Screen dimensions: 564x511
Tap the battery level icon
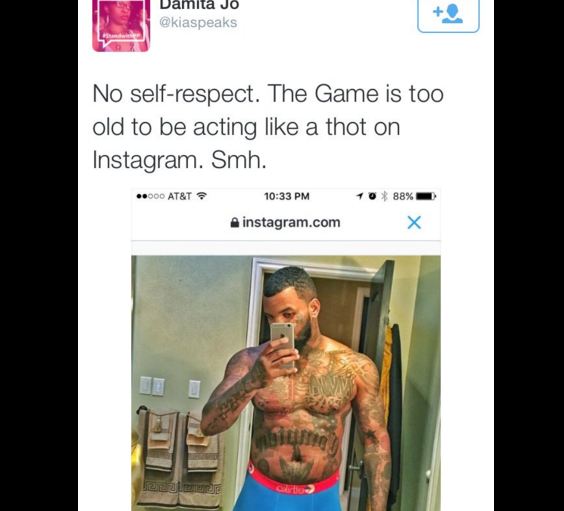426,196
